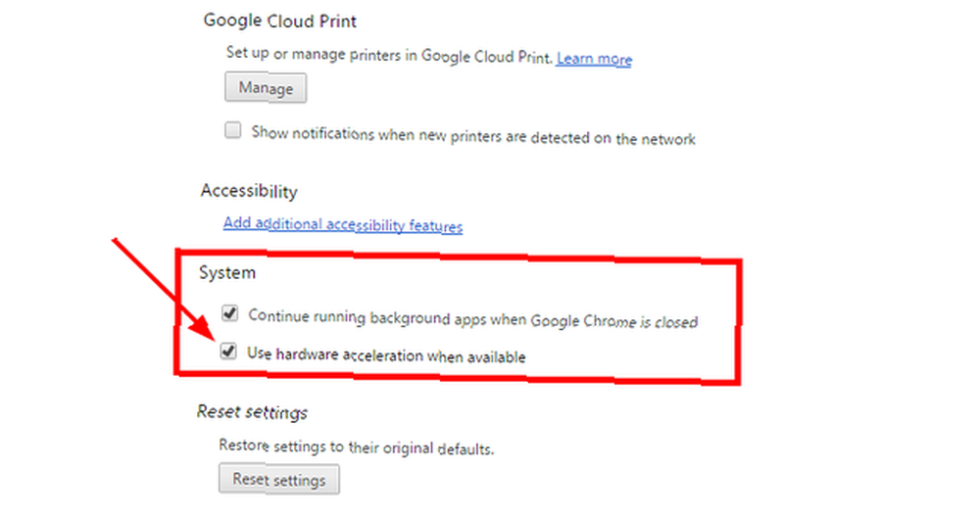Image resolution: width=980 pixels, height=518 pixels.
Task: Click the Manage button for Cloud Print
Action: coord(266,88)
